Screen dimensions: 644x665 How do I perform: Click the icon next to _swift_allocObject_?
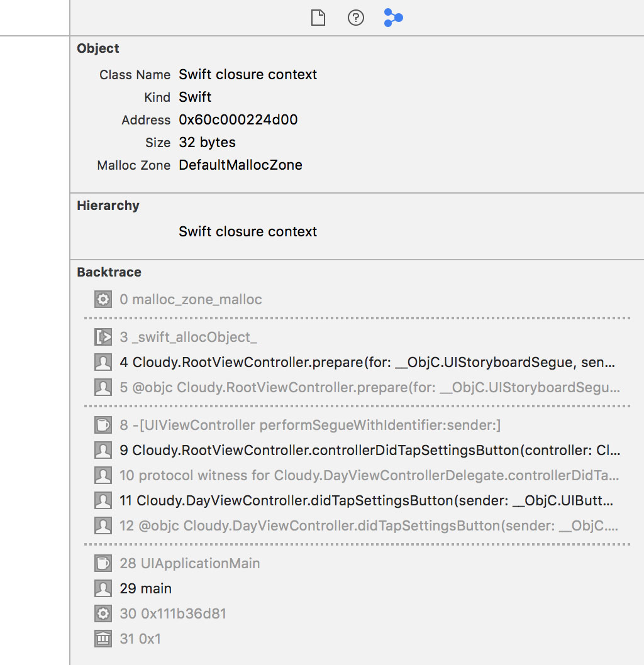(103, 338)
